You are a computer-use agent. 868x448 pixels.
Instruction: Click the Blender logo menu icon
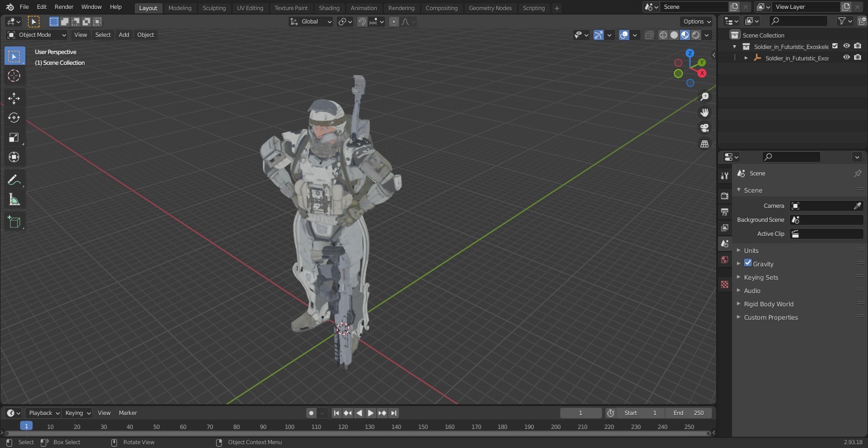10,7
